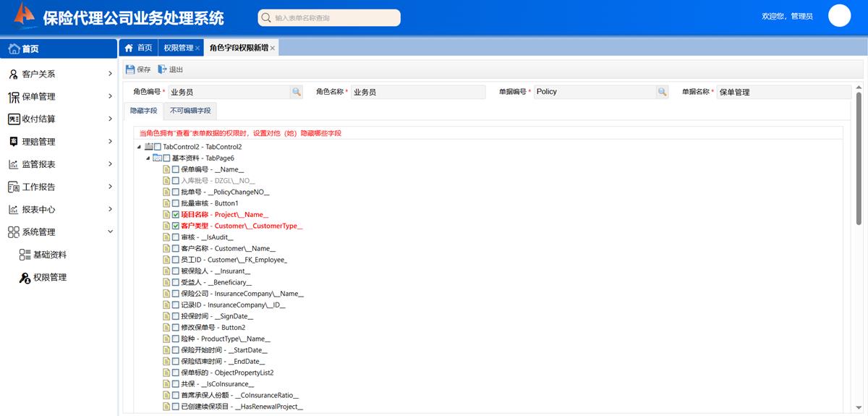
Task: Click the 基础资料 submenu icon
Action: 25,255
